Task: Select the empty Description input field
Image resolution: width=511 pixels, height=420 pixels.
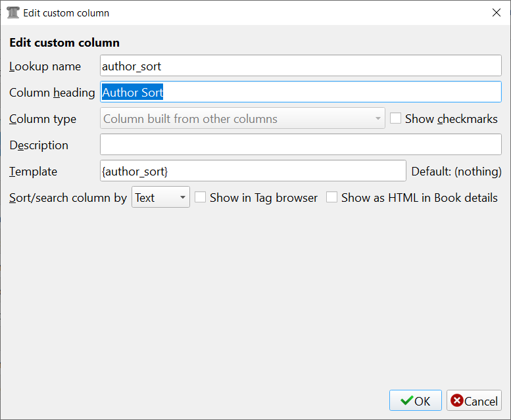Action: pos(301,145)
